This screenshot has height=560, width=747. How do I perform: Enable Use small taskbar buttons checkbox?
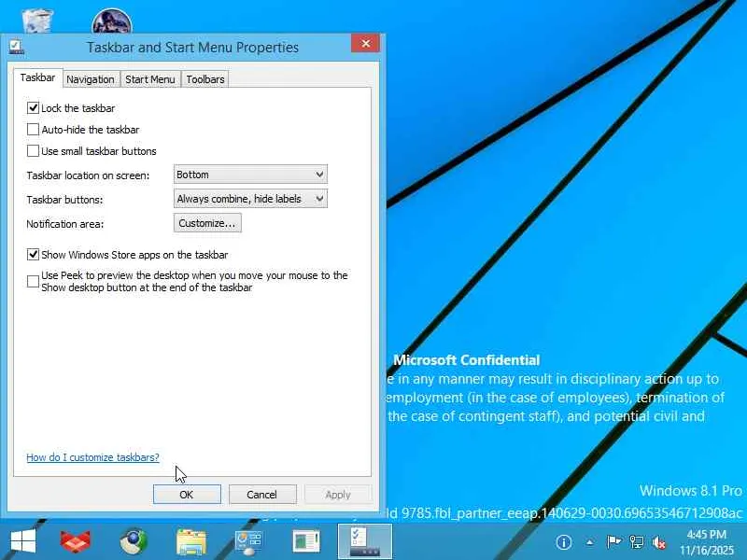pos(33,151)
